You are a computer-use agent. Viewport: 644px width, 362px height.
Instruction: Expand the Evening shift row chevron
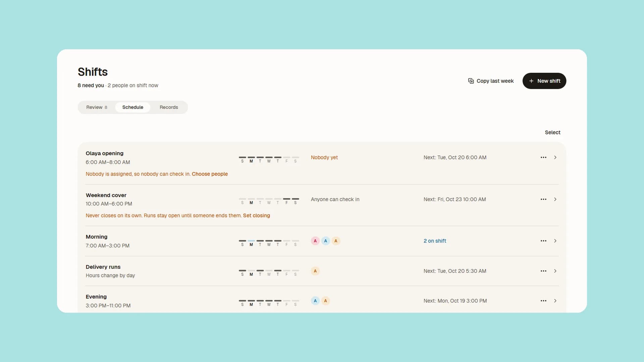(x=555, y=301)
